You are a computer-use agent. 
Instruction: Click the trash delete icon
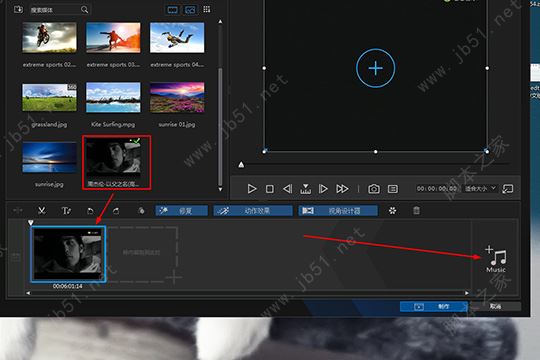416,210
